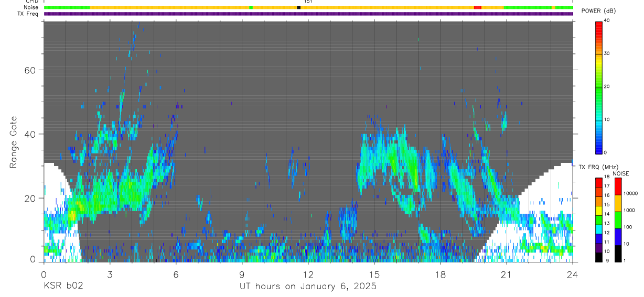This screenshot has height=297, width=644.
Task: Click the "12" tick label on the UT hours axis
Action: (308, 274)
